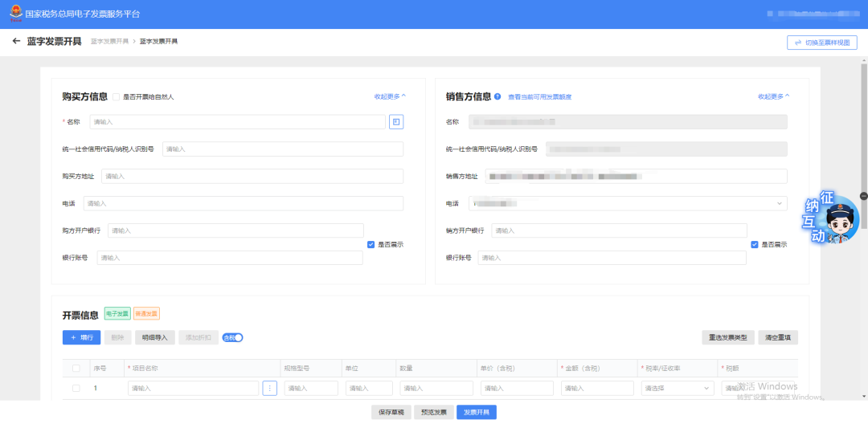Click the back arrow beside 蓝字发票开具
Viewport: 868px width, 424px height.
pyautogui.click(x=16, y=41)
